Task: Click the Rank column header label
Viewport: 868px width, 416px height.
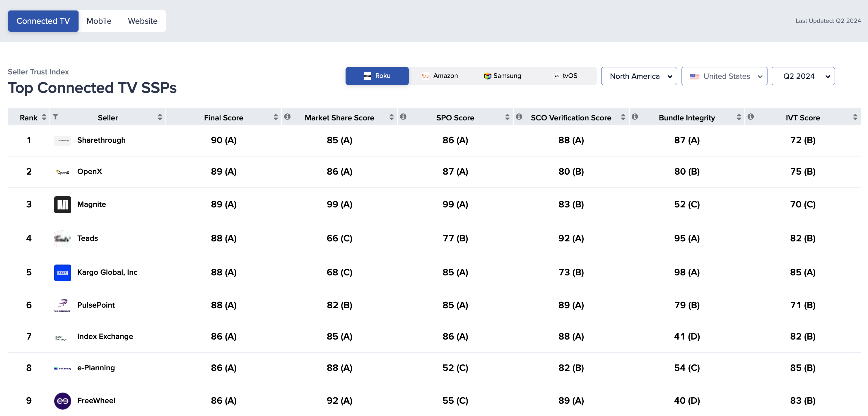Action: (29, 118)
